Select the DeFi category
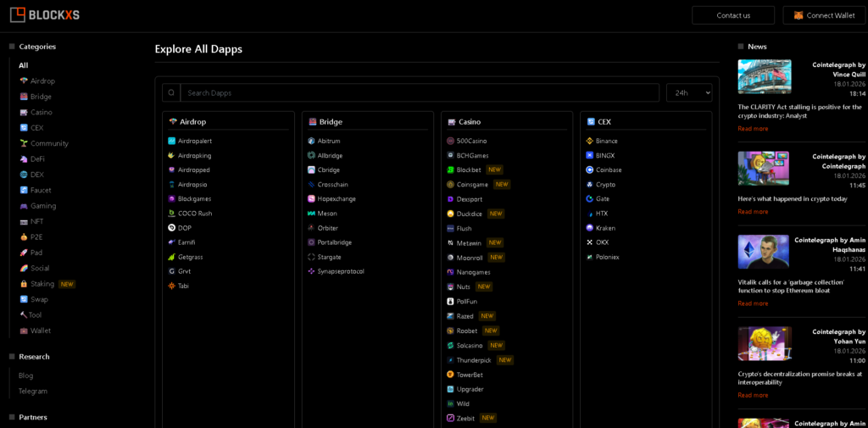The width and height of the screenshot is (868, 428). (x=36, y=159)
